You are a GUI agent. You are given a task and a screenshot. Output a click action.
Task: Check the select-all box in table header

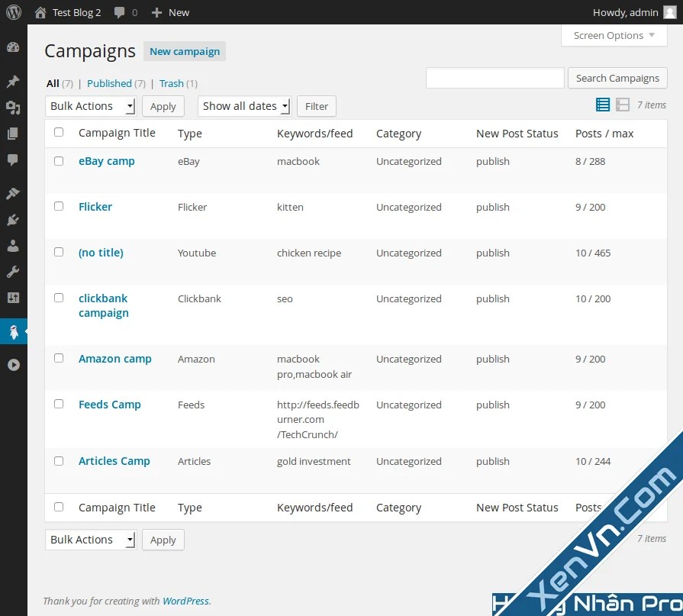[x=59, y=132]
